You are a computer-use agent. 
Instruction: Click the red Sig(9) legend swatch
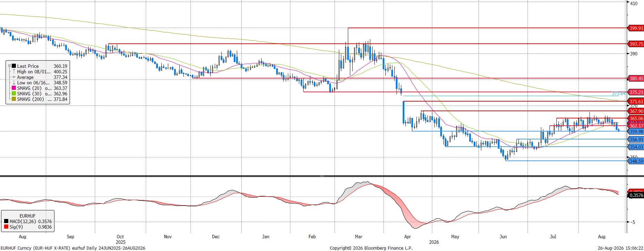(x=6, y=227)
